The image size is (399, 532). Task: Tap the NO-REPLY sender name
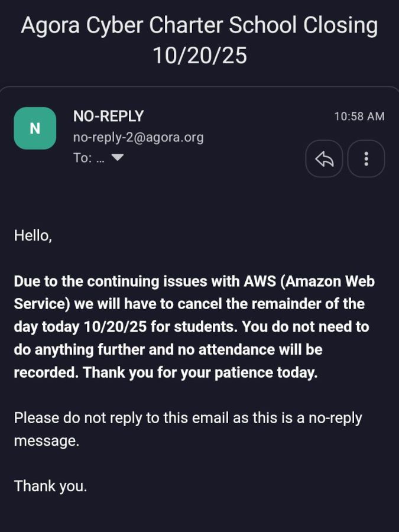(x=108, y=116)
